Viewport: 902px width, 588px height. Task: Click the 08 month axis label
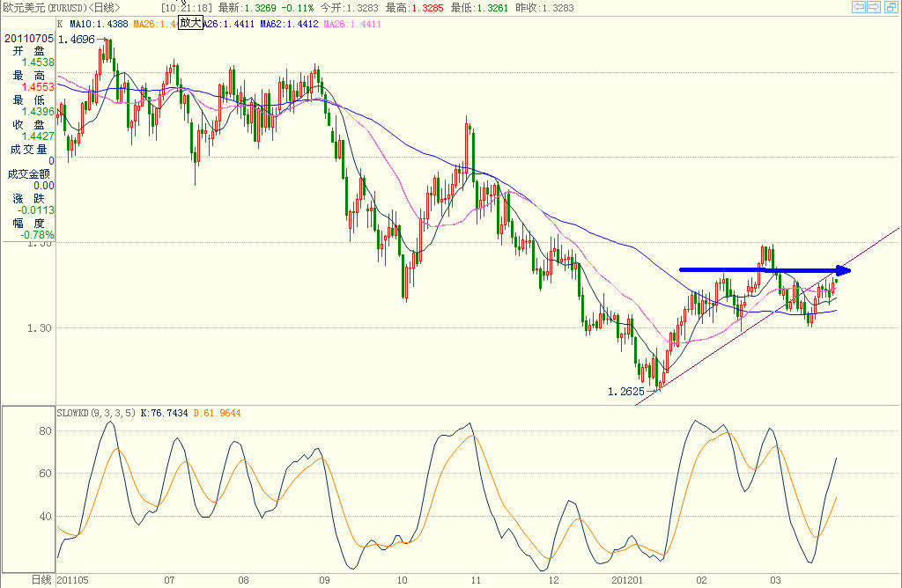(x=243, y=580)
